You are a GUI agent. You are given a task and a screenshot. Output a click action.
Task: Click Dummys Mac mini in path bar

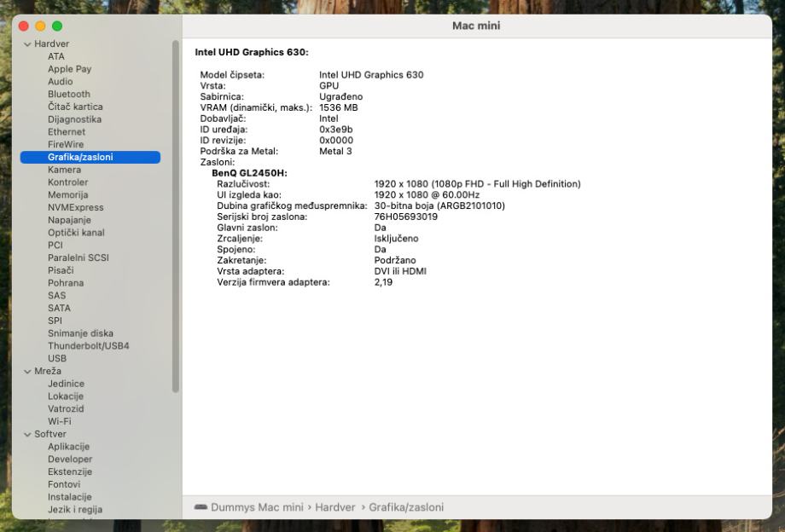(257, 507)
